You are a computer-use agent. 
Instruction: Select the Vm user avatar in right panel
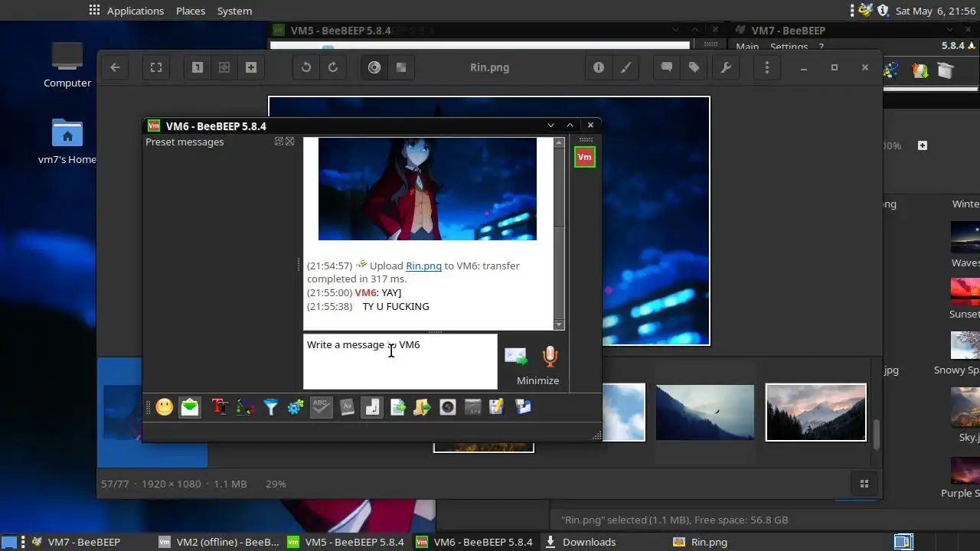point(585,157)
